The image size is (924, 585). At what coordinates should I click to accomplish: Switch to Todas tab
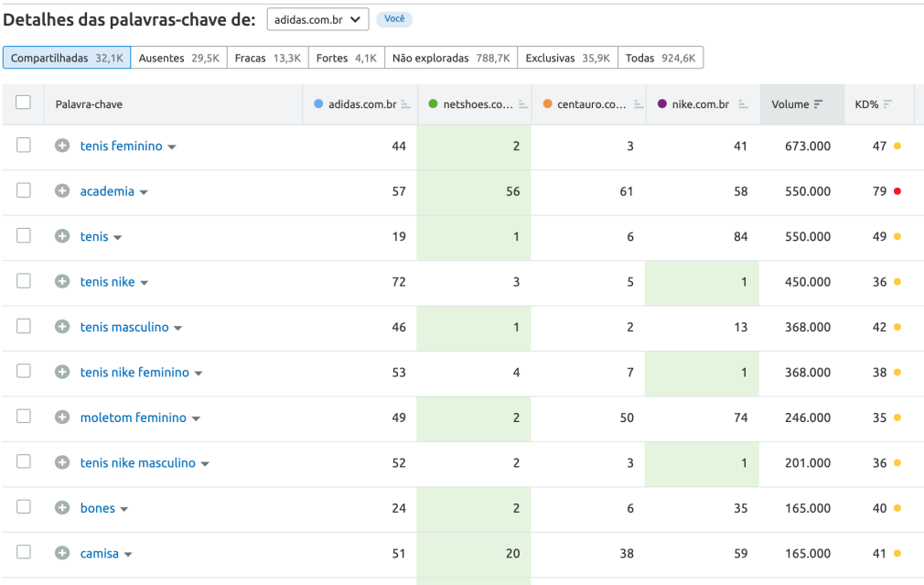(x=660, y=58)
